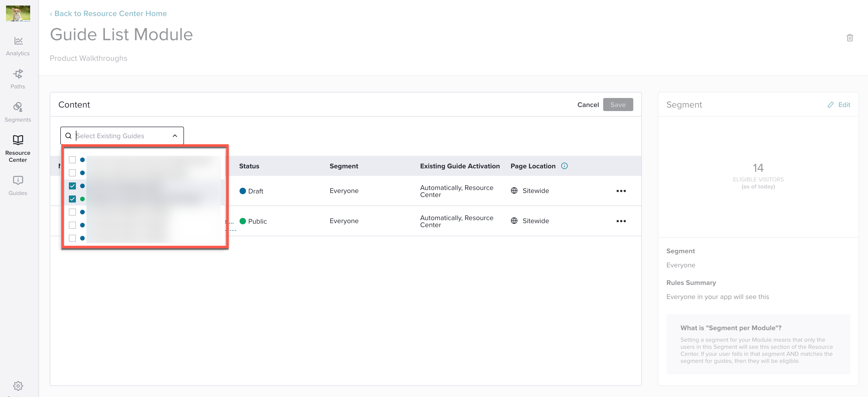This screenshot has height=397, width=868.
Task: Click the Public status label
Action: pos(257,221)
